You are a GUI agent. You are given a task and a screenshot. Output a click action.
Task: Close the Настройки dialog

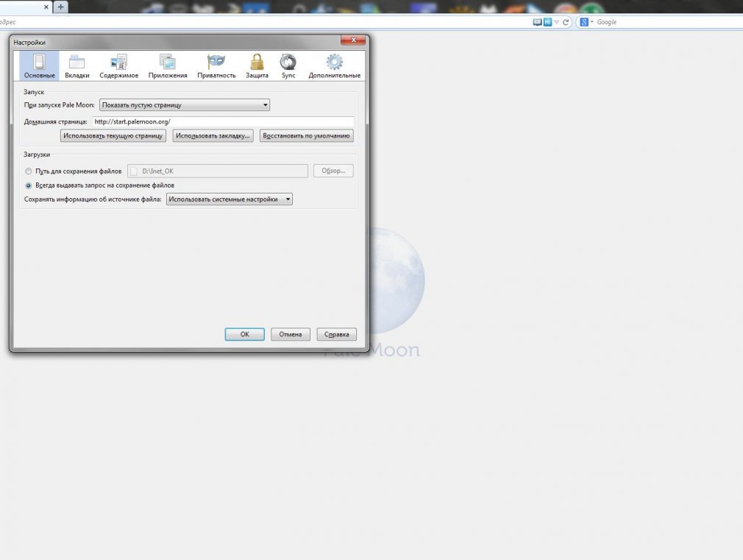(353, 40)
